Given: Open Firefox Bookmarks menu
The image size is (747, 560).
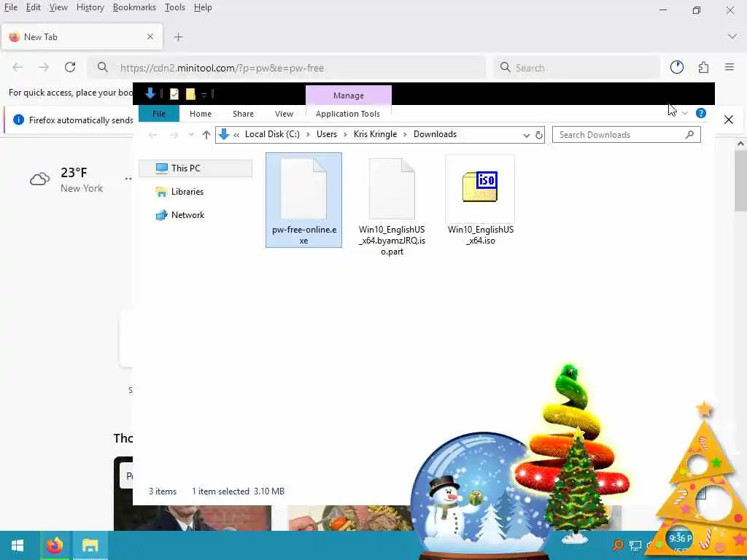Looking at the screenshot, I should 134,7.
